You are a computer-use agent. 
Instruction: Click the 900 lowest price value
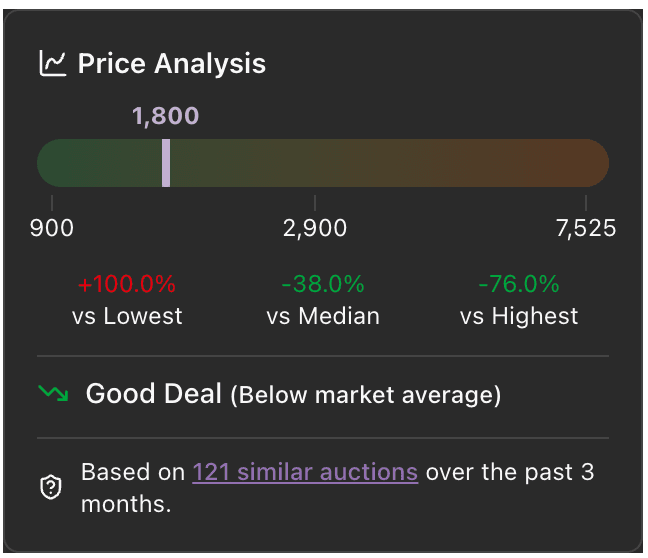(52, 228)
